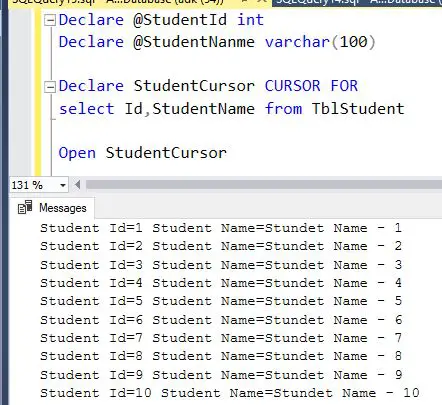Click the @StudentNanme variable declaration
This screenshot has height=405, width=442.
[x=194, y=42]
